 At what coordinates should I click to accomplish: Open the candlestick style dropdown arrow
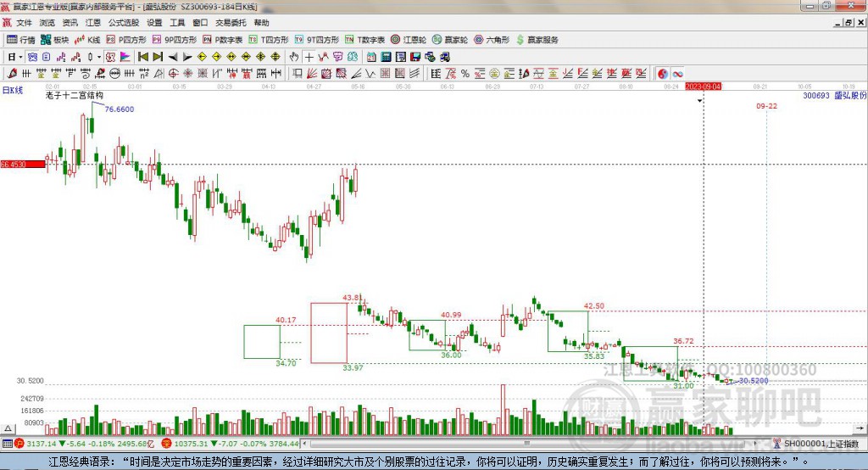coord(99,57)
